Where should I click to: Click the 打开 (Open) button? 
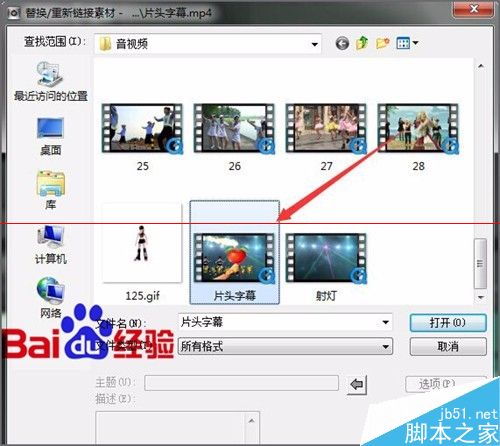tap(448, 323)
